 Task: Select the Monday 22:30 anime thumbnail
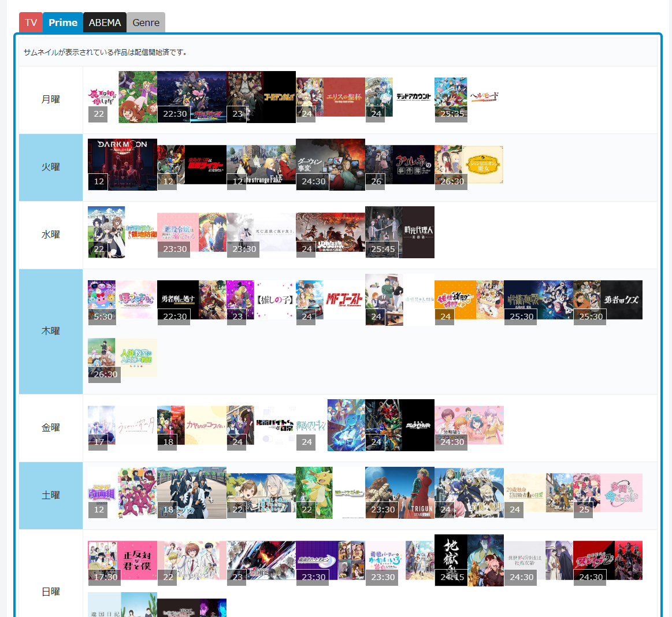192,97
